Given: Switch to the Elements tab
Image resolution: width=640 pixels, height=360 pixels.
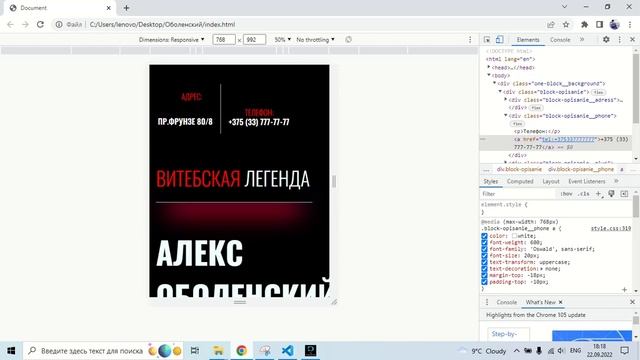Looking at the screenshot, I should (x=528, y=40).
